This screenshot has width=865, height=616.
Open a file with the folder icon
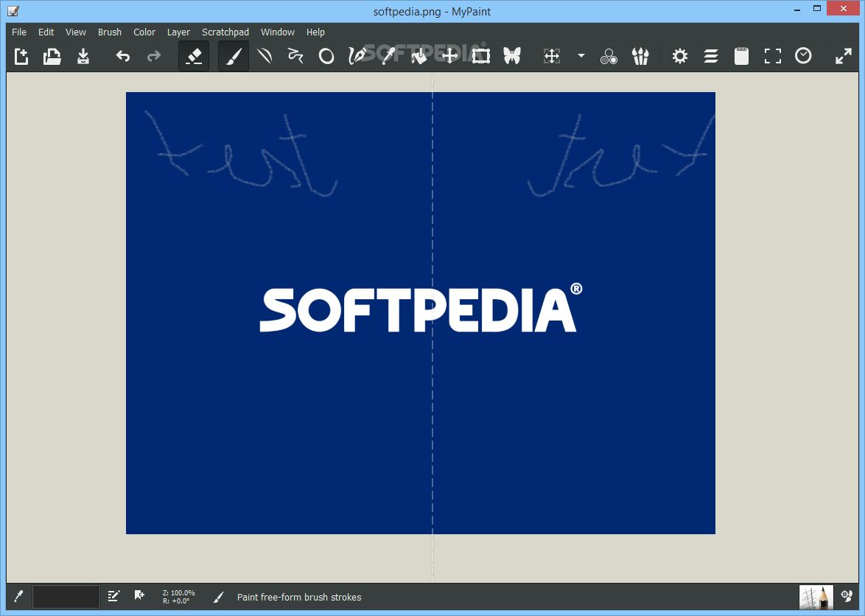click(x=52, y=56)
